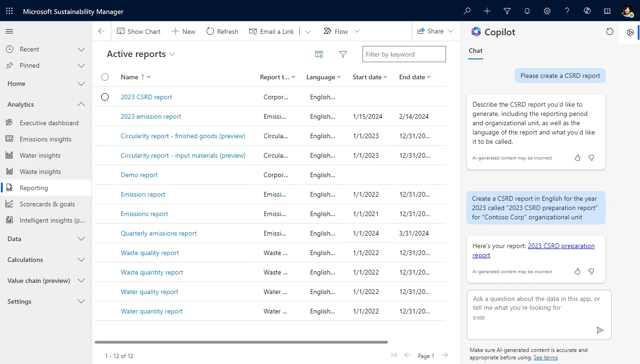Open Water insights
The image size is (640, 364).
tap(40, 155)
